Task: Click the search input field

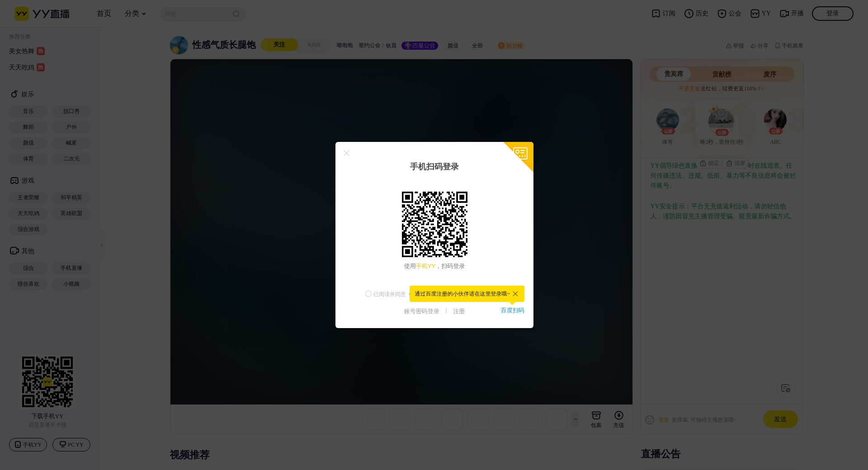Action: pos(197,14)
